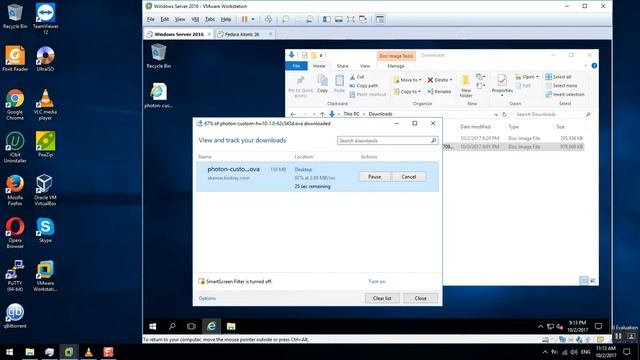Open the Google Chrome desktop icon
Screen dimensions: 640x360
15,104
